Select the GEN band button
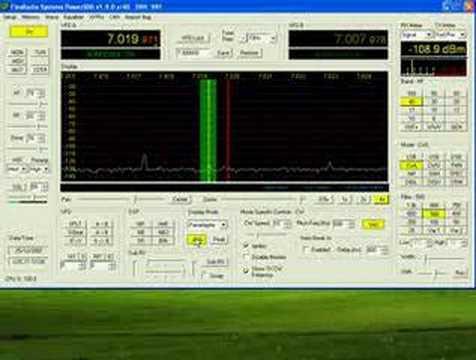Screen dimensions: 476x360 click(456, 127)
